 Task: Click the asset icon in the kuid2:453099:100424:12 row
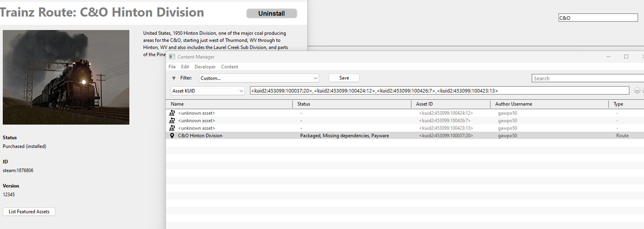click(172, 113)
